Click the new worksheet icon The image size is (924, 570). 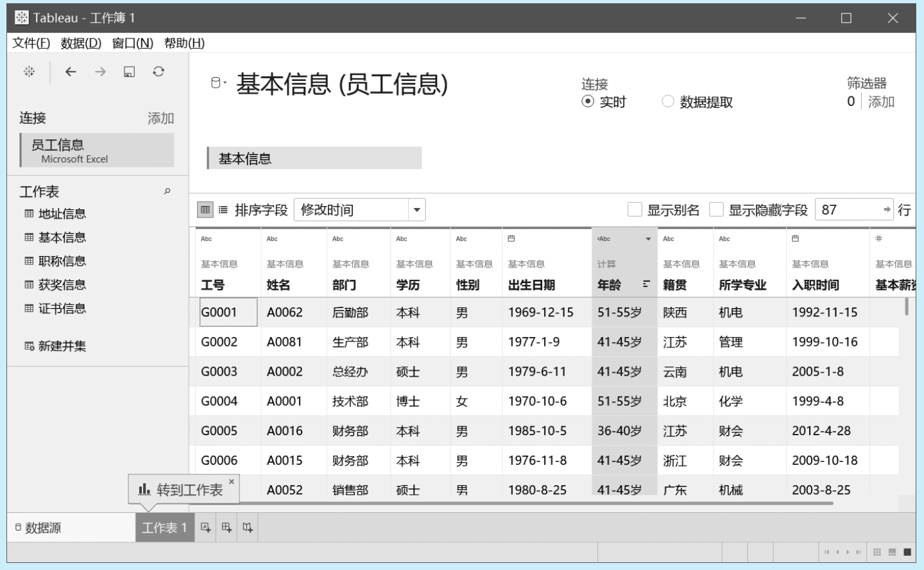(x=205, y=528)
